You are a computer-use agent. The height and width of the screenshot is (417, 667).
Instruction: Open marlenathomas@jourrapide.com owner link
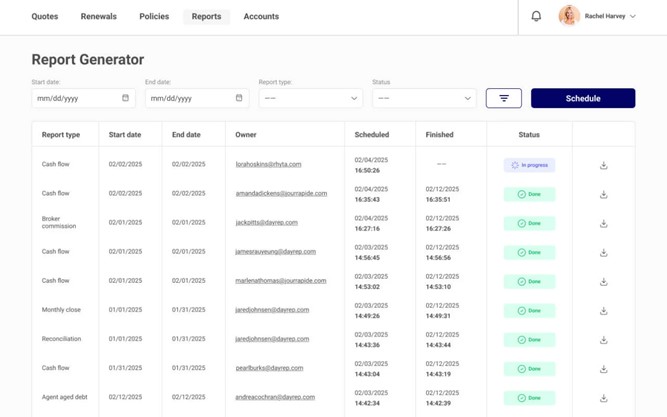point(281,281)
